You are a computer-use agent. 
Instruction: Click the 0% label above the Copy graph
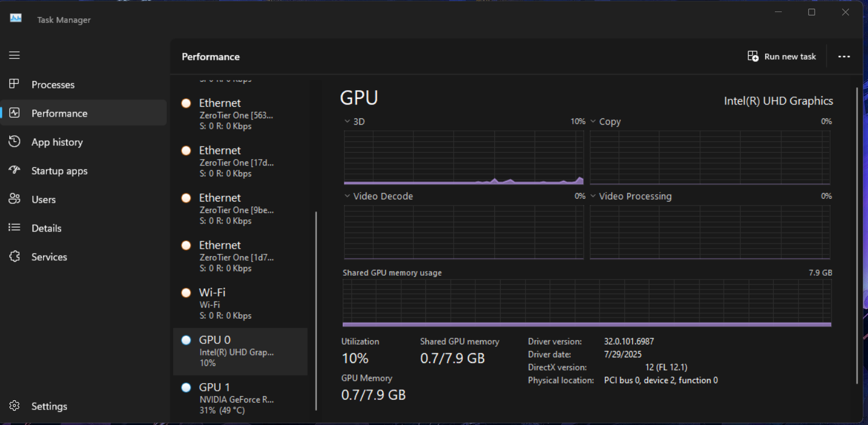tap(827, 122)
